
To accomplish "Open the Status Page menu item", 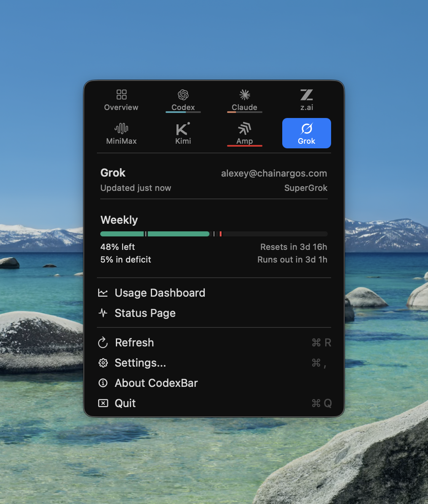I will point(214,313).
